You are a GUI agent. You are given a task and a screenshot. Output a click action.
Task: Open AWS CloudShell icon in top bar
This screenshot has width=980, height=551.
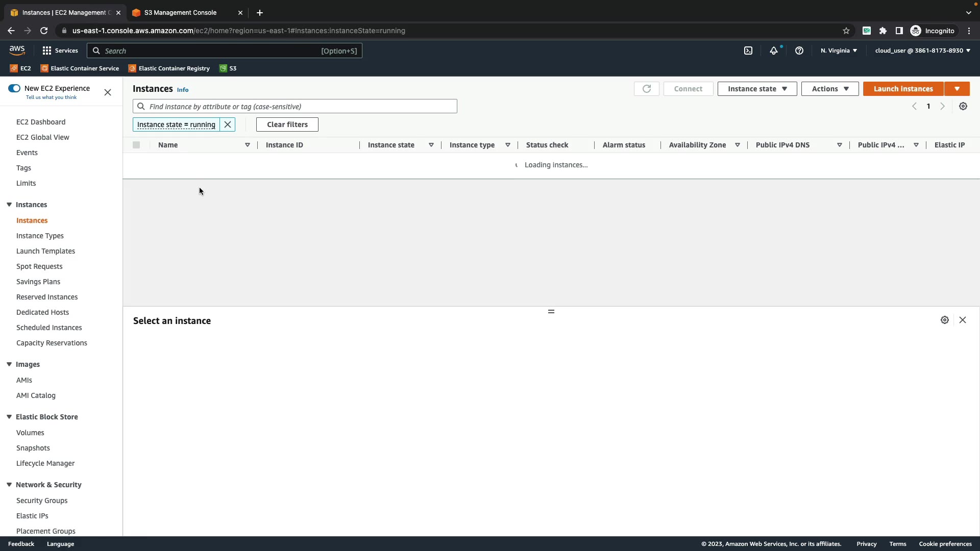748,51
